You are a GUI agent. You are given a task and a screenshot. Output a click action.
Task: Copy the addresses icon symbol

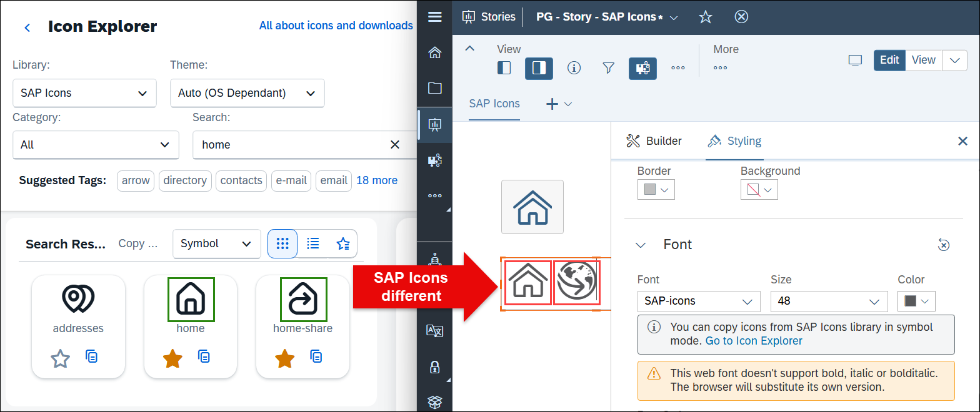91,358
